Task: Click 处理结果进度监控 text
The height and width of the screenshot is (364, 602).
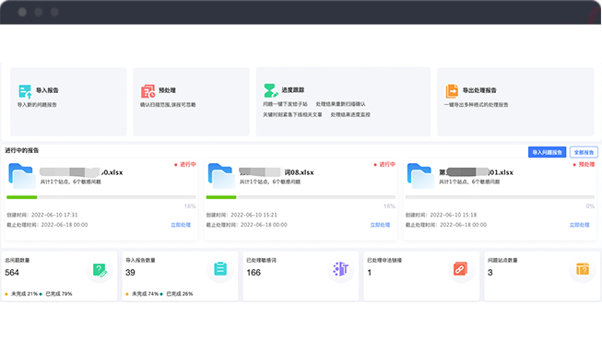Action: (x=350, y=114)
